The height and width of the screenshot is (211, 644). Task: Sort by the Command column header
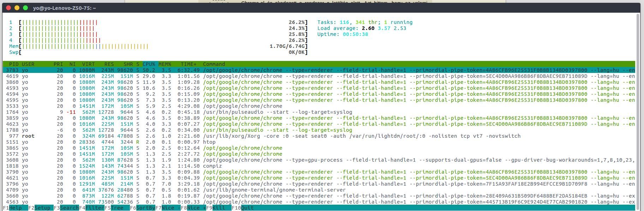(214, 64)
